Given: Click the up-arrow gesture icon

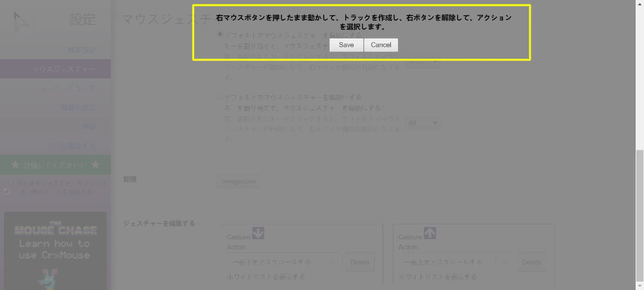Looking at the screenshot, I should [430, 233].
